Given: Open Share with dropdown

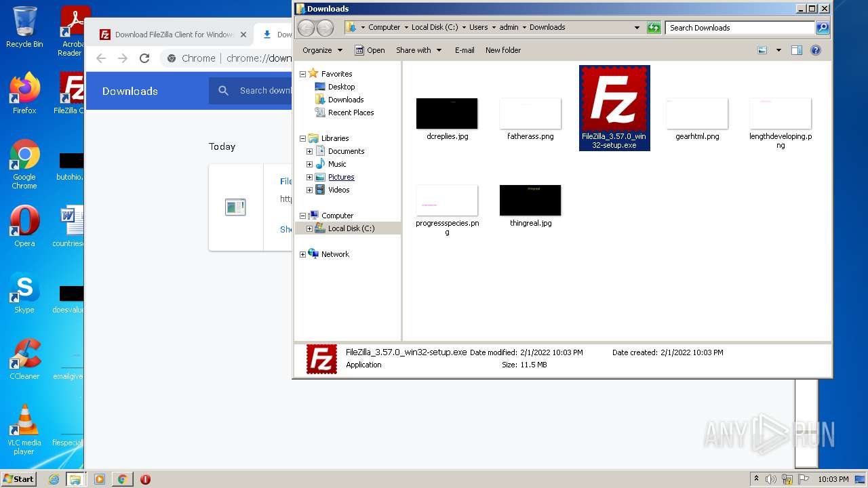Looking at the screenshot, I should 418,50.
